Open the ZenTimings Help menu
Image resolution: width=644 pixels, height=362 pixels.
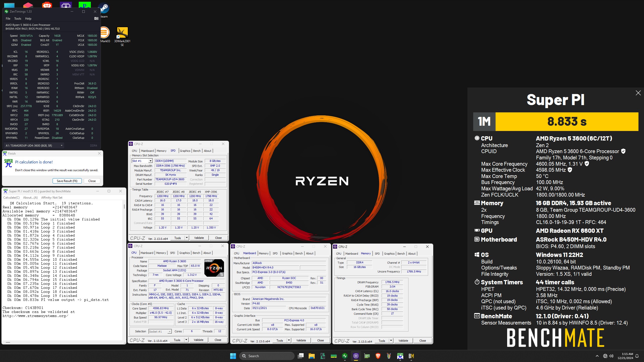(x=28, y=19)
